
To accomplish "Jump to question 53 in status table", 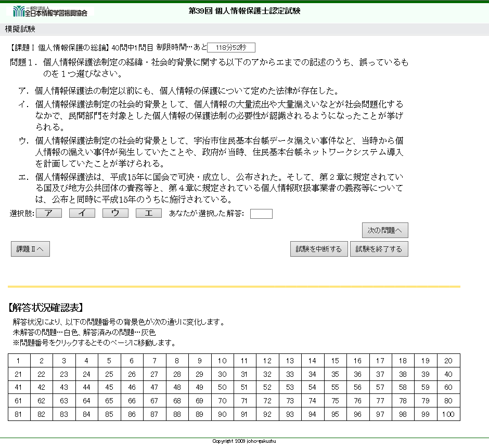I will [x=290, y=387].
